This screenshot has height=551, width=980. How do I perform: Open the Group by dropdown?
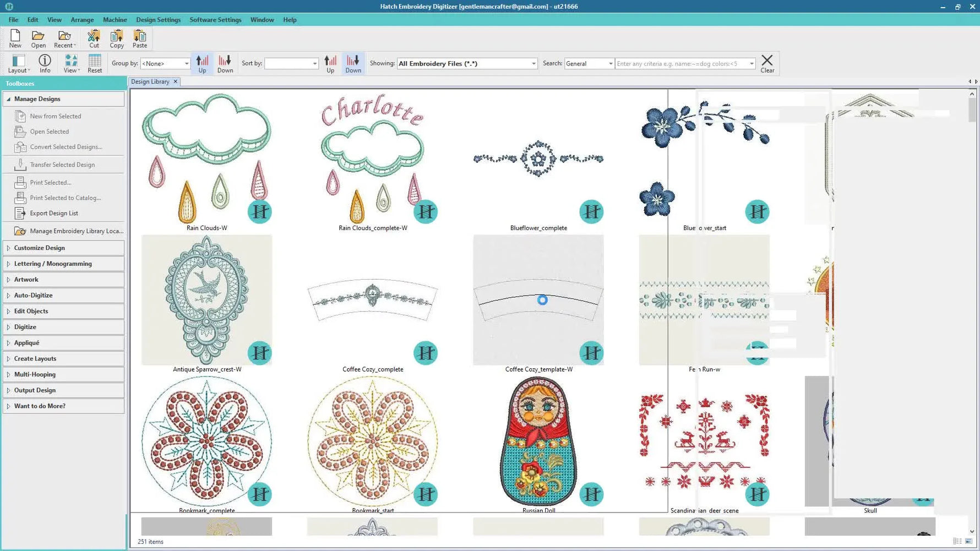click(x=165, y=63)
